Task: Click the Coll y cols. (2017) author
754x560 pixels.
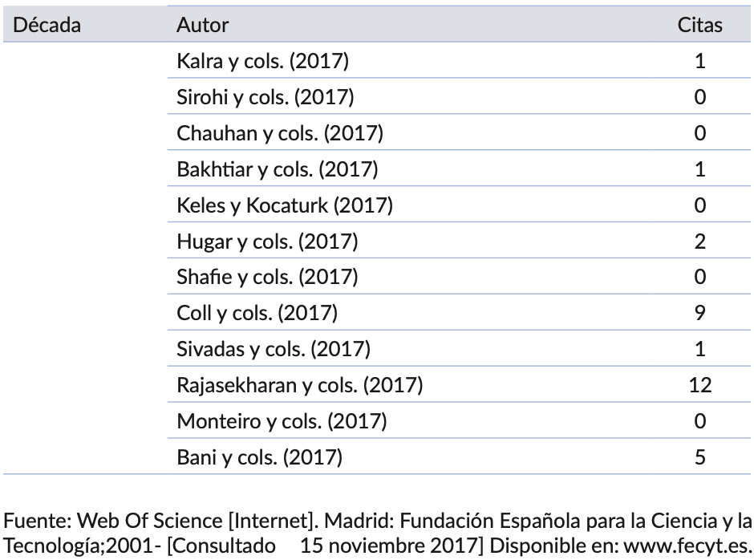Action: [257, 314]
